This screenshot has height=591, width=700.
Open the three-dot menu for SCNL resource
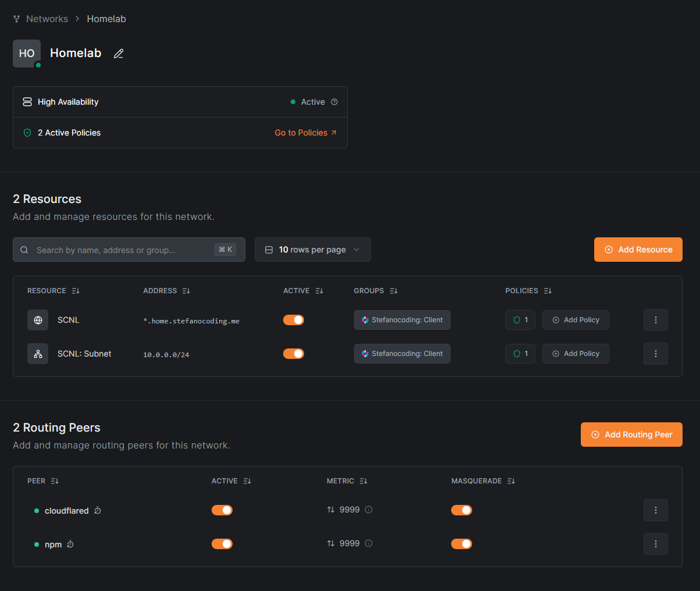[x=655, y=320]
